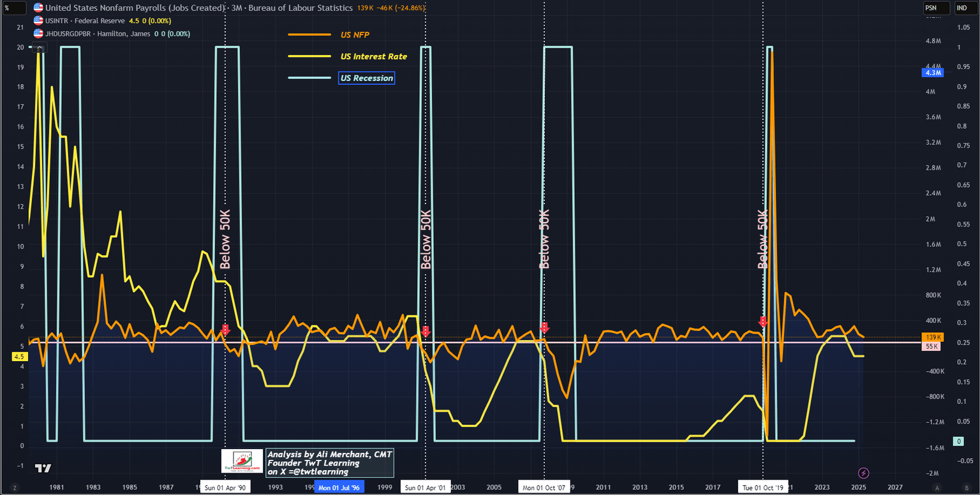Click the 4.3M blue price label
980x495 pixels.
click(x=932, y=73)
